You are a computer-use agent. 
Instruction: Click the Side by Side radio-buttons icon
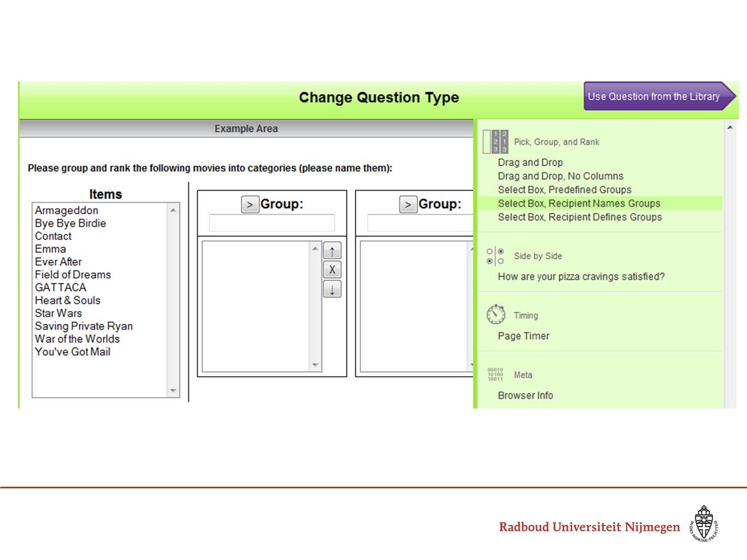click(x=495, y=256)
